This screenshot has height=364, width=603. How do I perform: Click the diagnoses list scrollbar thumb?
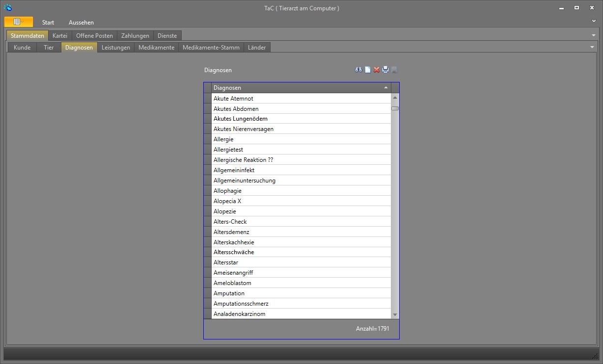pyautogui.click(x=395, y=108)
